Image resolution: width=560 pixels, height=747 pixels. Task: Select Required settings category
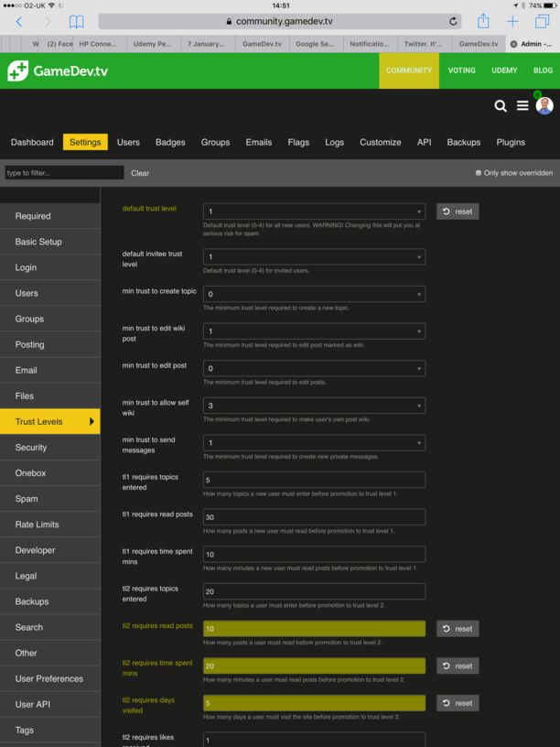(50, 216)
